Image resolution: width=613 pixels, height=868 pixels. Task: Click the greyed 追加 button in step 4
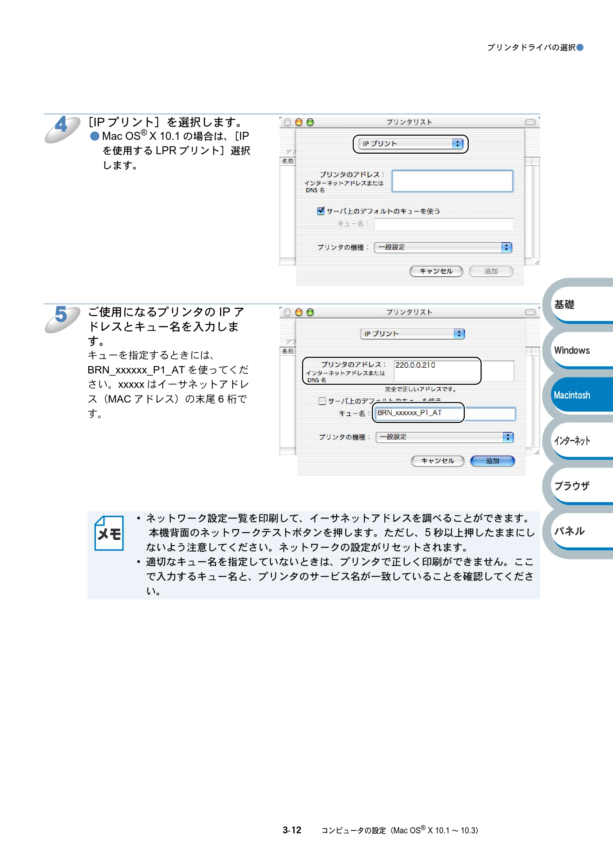[491, 271]
